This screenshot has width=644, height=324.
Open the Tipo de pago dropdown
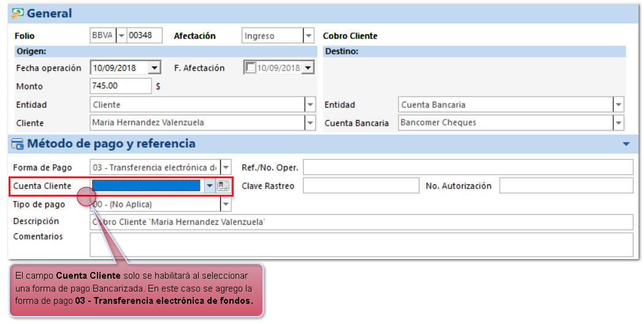(226, 204)
